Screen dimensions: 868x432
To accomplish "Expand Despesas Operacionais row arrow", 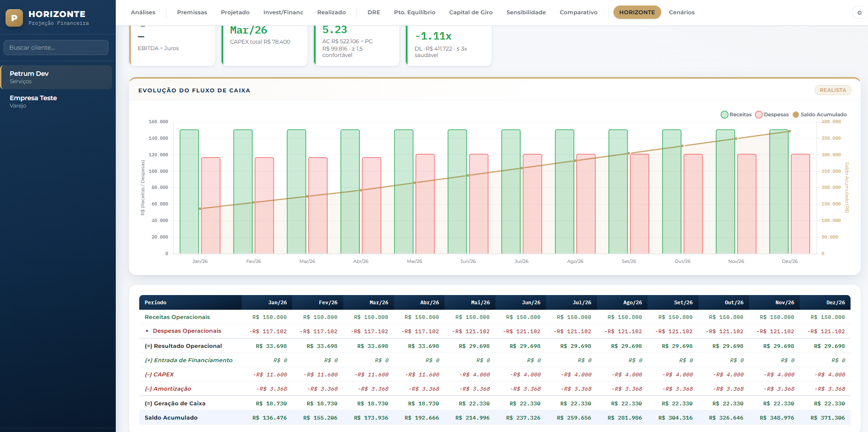I will (147, 331).
